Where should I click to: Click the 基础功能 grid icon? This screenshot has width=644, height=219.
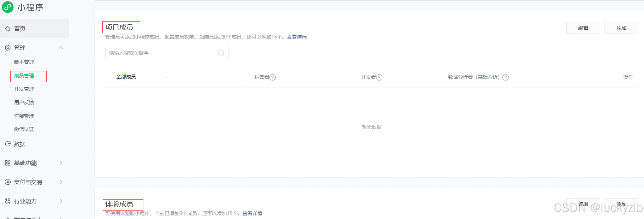[x=8, y=163]
